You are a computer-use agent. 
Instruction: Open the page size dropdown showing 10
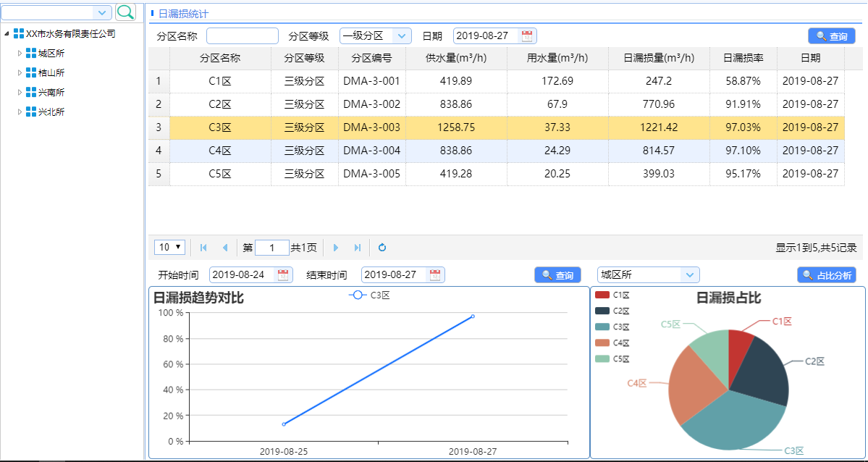tap(169, 248)
